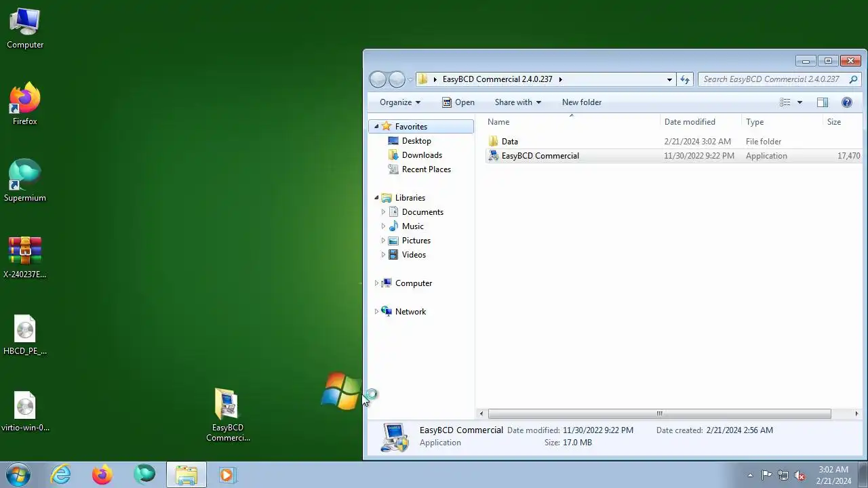The height and width of the screenshot is (488, 868).
Task: Toggle the preview pane
Action: point(823,102)
